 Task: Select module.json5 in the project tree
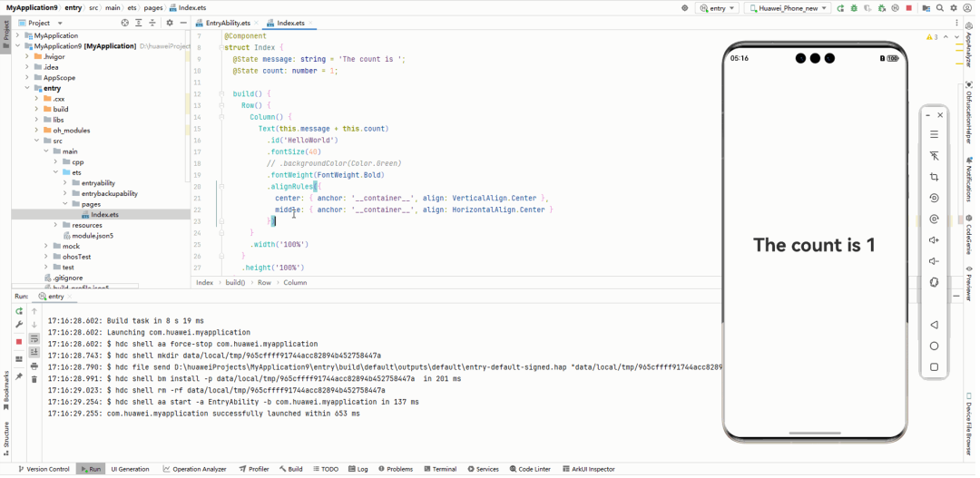(93, 236)
